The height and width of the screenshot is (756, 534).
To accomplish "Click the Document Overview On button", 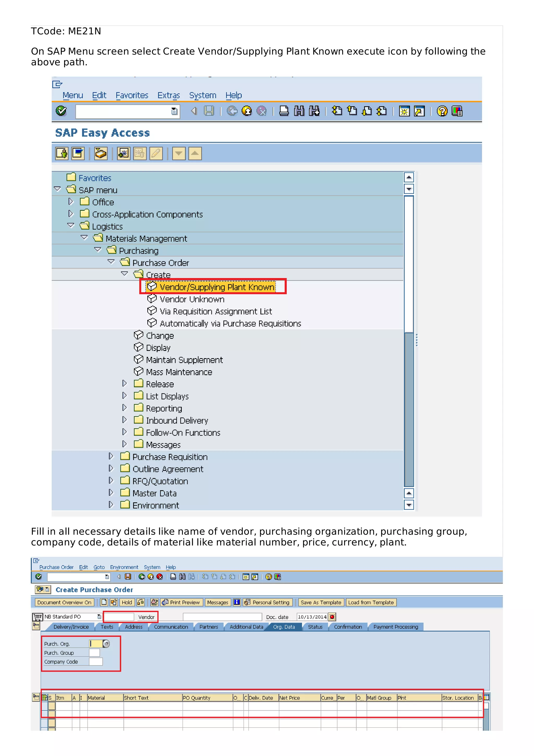I will (x=64, y=602).
